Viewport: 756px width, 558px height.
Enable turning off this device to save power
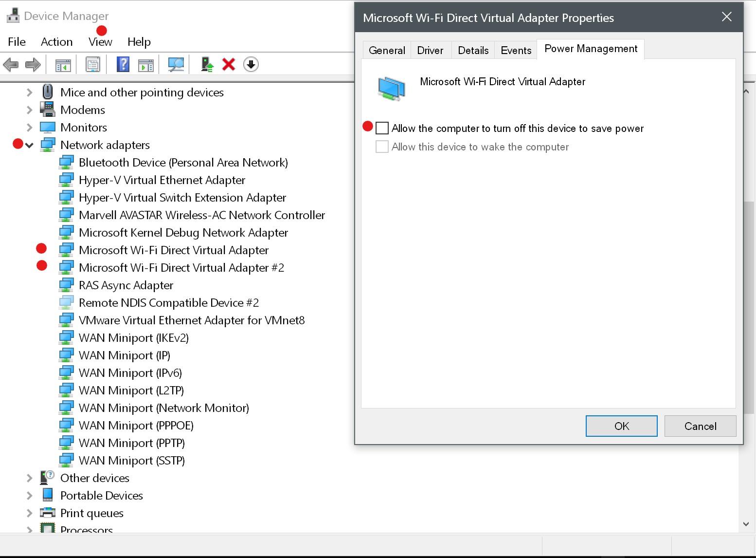[382, 128]
